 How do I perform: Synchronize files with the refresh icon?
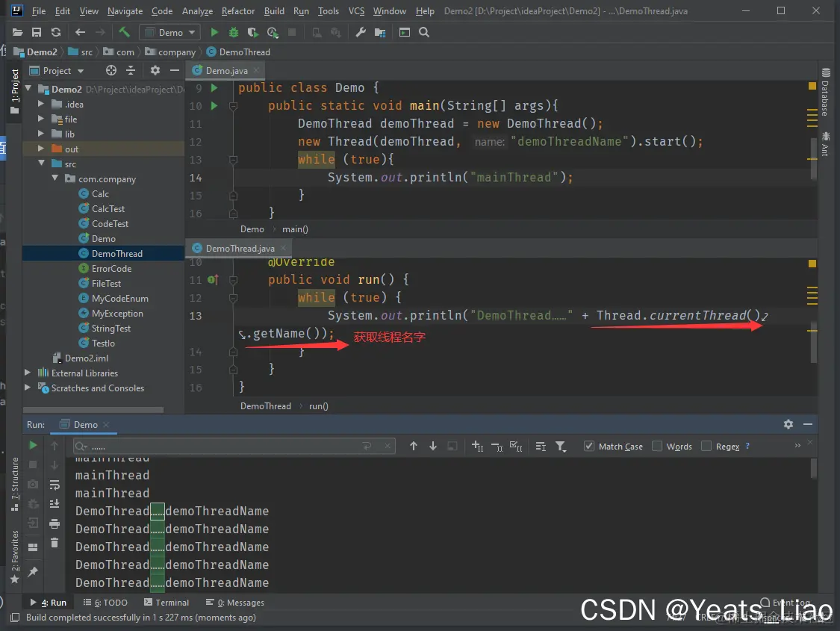coord(56,33)
